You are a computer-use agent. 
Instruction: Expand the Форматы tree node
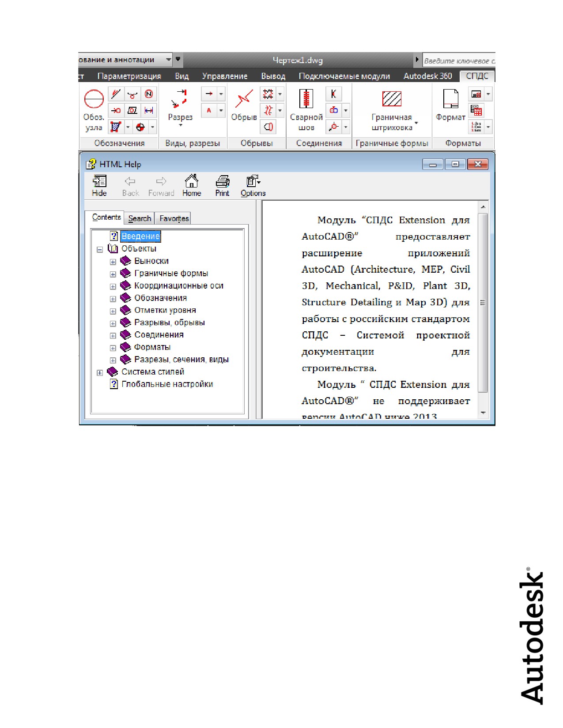click(x=113, y=348)
